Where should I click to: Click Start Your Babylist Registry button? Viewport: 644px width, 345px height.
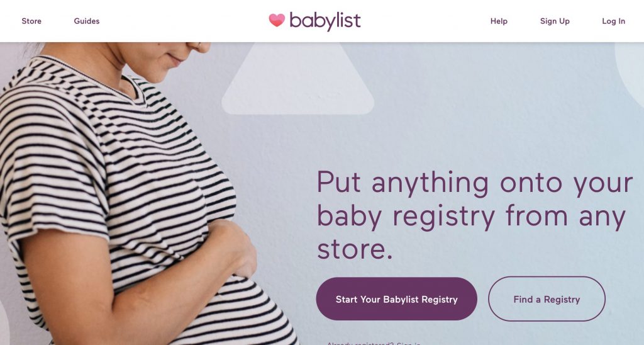tap(396, 299)
